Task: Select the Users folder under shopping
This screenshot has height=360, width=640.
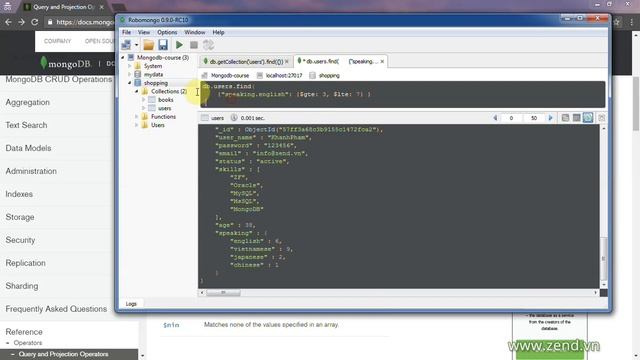Action: [158, 125]
